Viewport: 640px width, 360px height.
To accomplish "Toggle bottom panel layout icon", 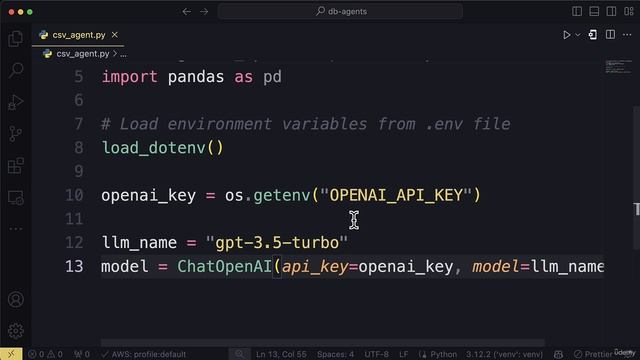I will (594, 11).
